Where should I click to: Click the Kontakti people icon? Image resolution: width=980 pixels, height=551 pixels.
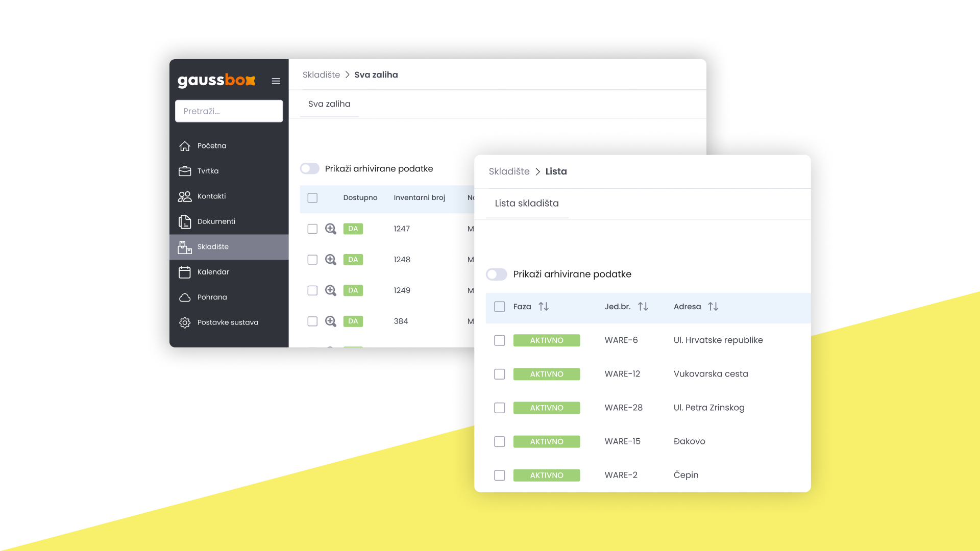pyautogui.click(x=185, y=196)
